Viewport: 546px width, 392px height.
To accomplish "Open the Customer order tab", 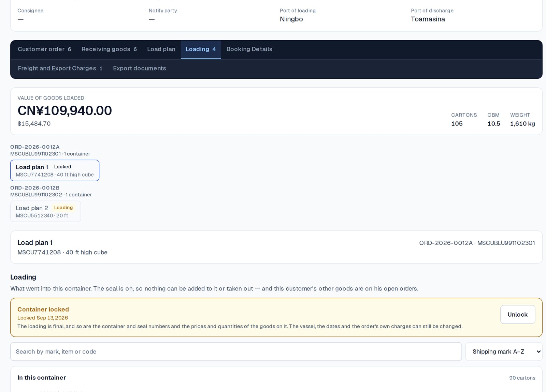I will click(44, 49).
